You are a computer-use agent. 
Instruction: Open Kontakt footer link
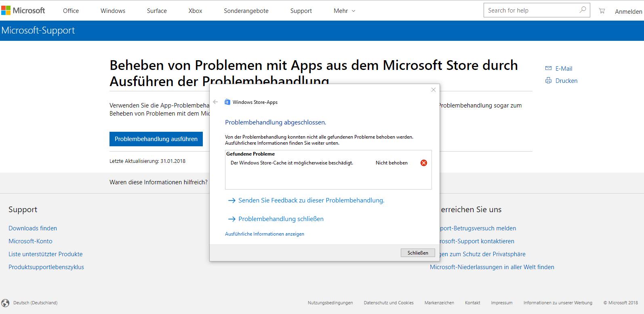tap(472, 303)
